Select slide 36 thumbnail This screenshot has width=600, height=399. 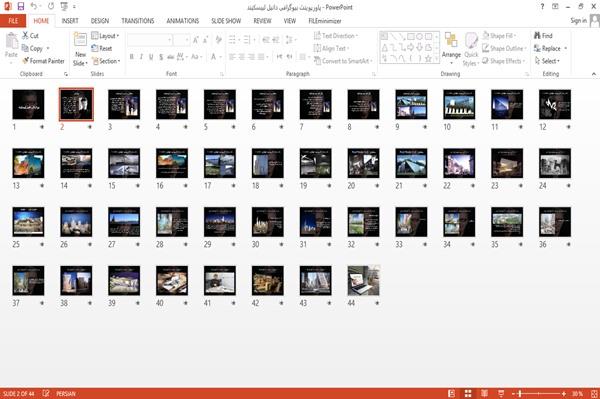point(555,222)
